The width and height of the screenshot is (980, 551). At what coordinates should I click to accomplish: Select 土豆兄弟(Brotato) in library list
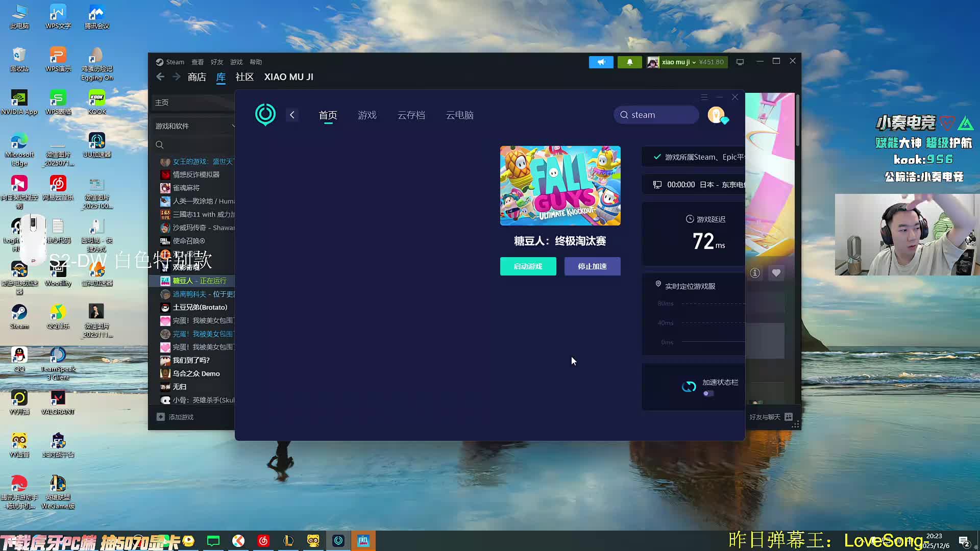tap(200, 307)
